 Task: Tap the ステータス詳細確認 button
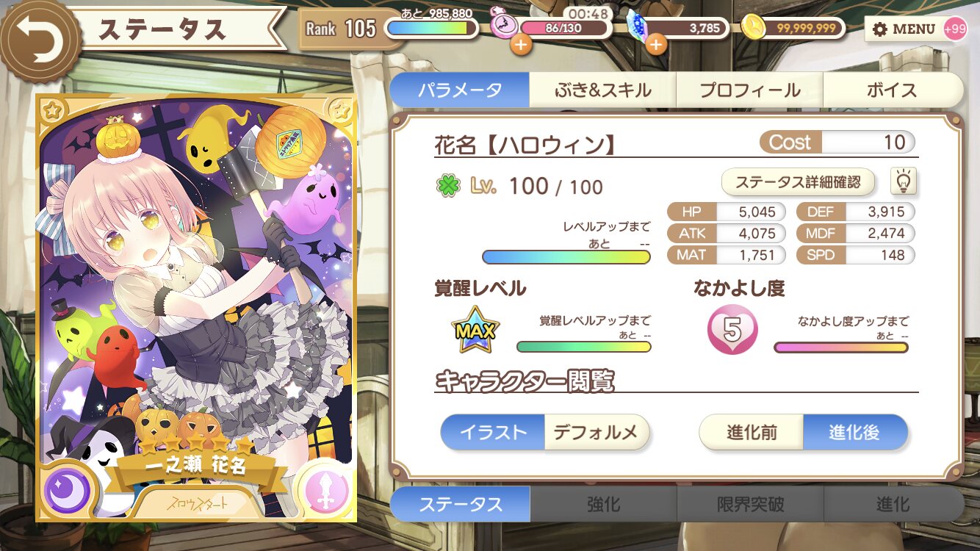point(798,181)
